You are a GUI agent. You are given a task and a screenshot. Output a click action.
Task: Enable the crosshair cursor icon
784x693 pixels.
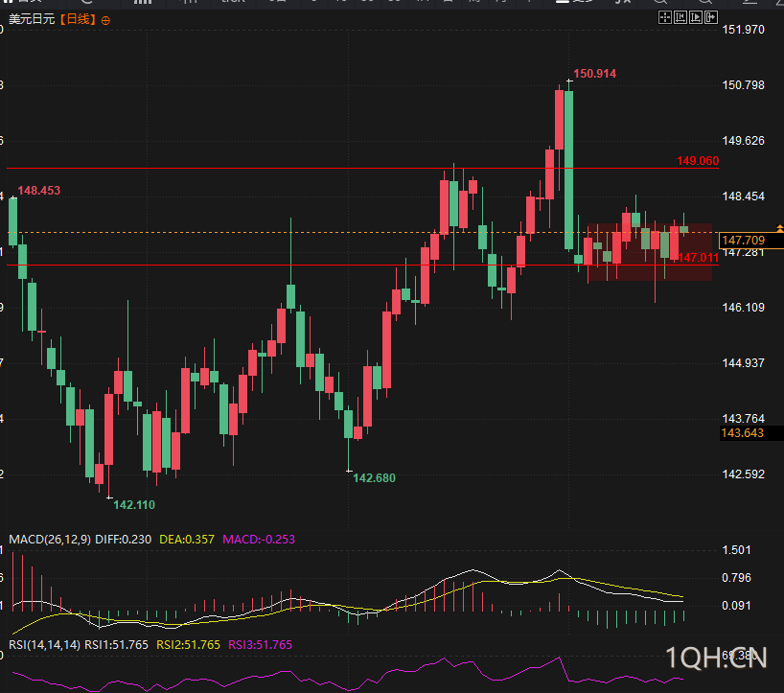click(x=664, y=18)
